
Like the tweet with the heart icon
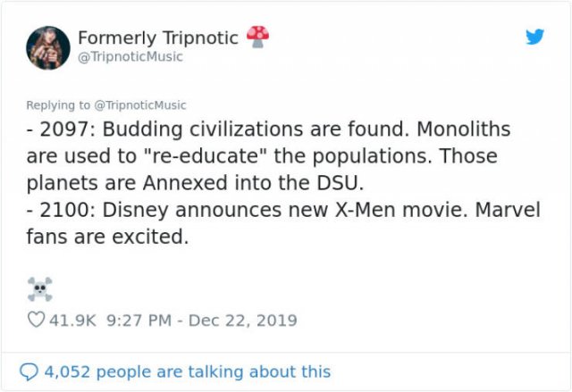coord(36,319)
